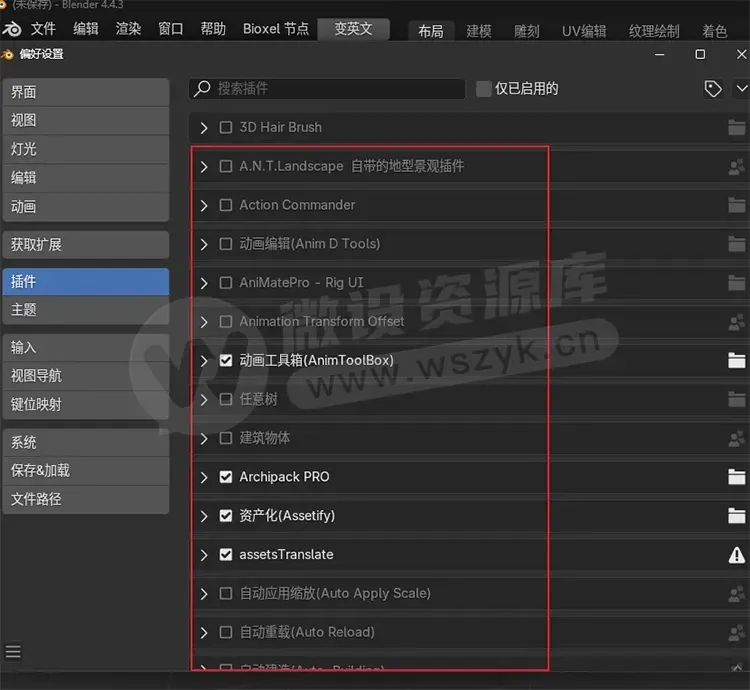This screenshot has width=750, height=690.
Task: Click Animation Transform Offset community icon
Action: point(736,322)
